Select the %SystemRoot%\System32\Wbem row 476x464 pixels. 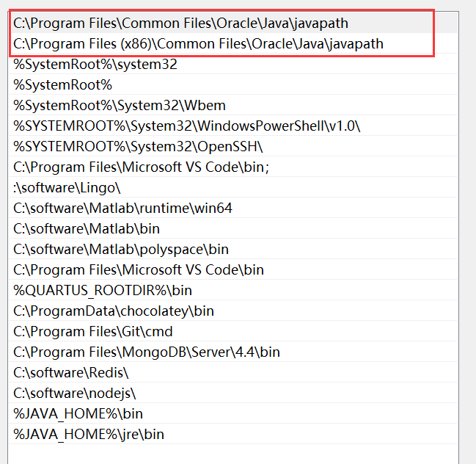click(233, 105)
